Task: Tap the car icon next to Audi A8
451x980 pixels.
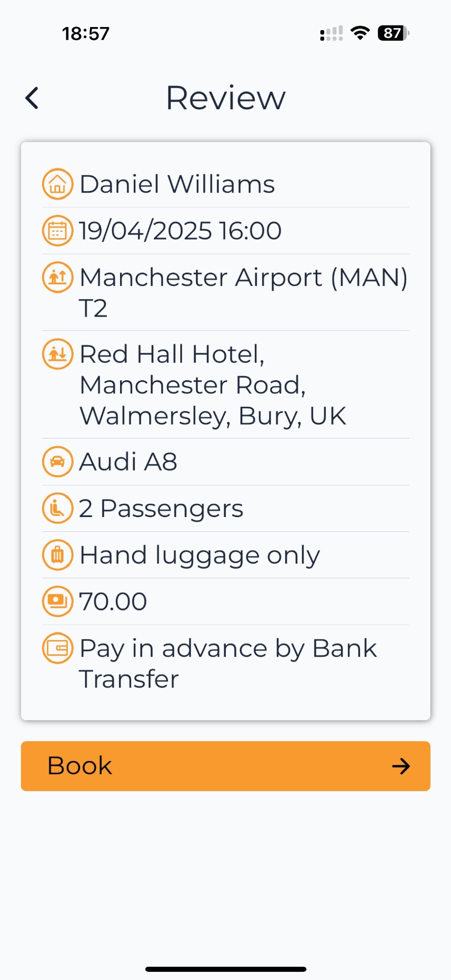Action: [x=57, y=462]
